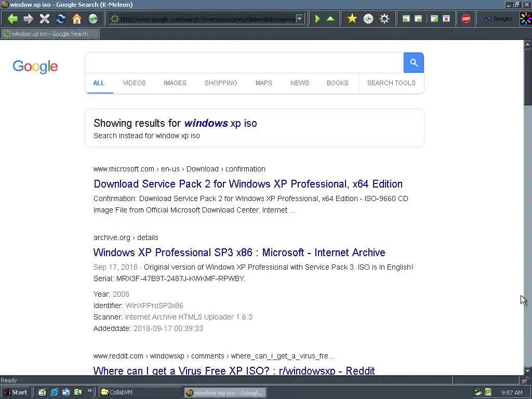Click the blue magnifier search button
The image size is (532, 399).
coord(414,63)
